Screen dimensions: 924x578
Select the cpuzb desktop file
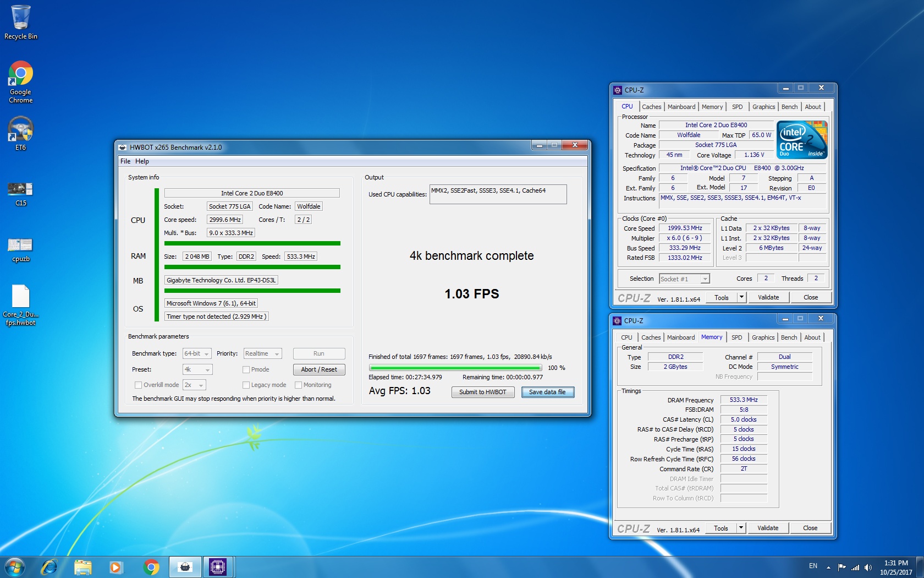click(20, 249)
